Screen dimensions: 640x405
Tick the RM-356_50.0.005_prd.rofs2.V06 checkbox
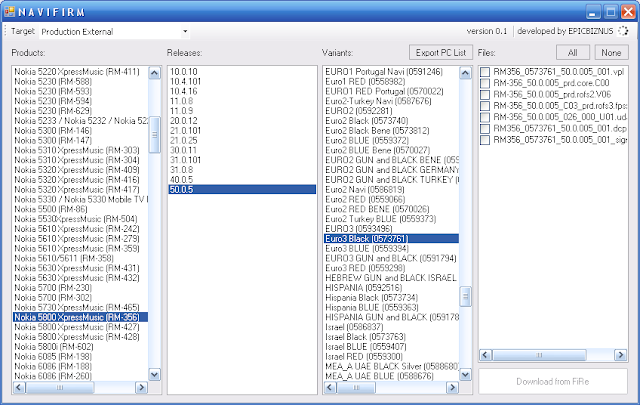(x=485, y=95)
